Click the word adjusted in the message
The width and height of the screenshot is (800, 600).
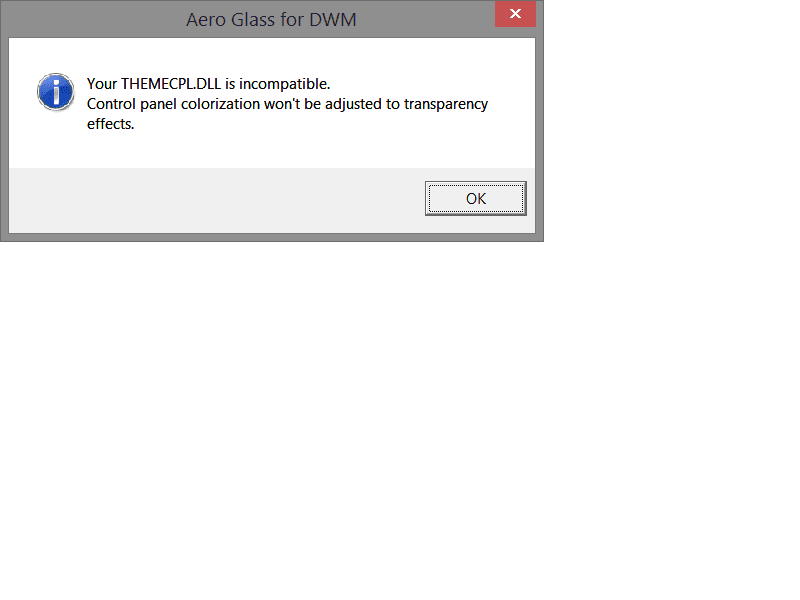353,104
